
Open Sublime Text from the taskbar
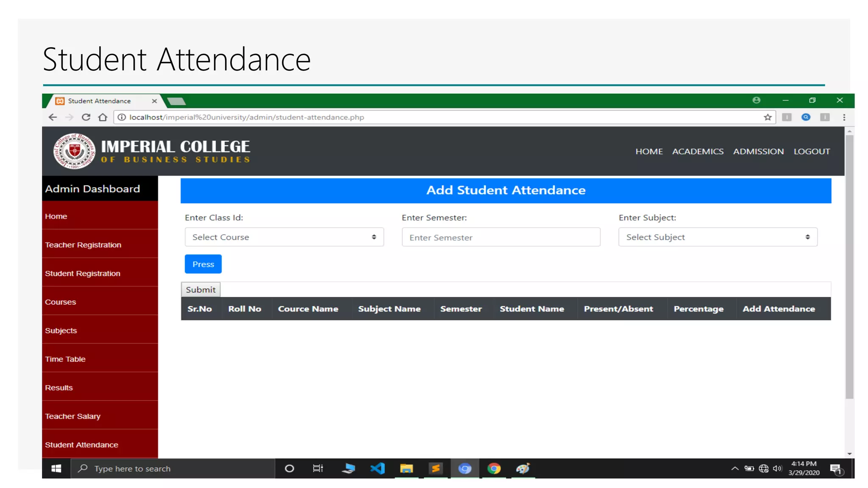[436, 469]
